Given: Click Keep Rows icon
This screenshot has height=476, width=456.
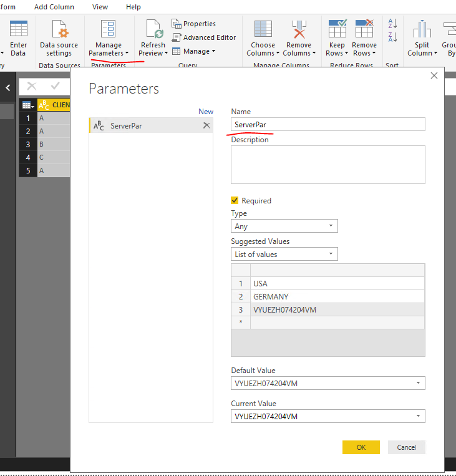Looking at the screenshot, I should tap(337, 29).
